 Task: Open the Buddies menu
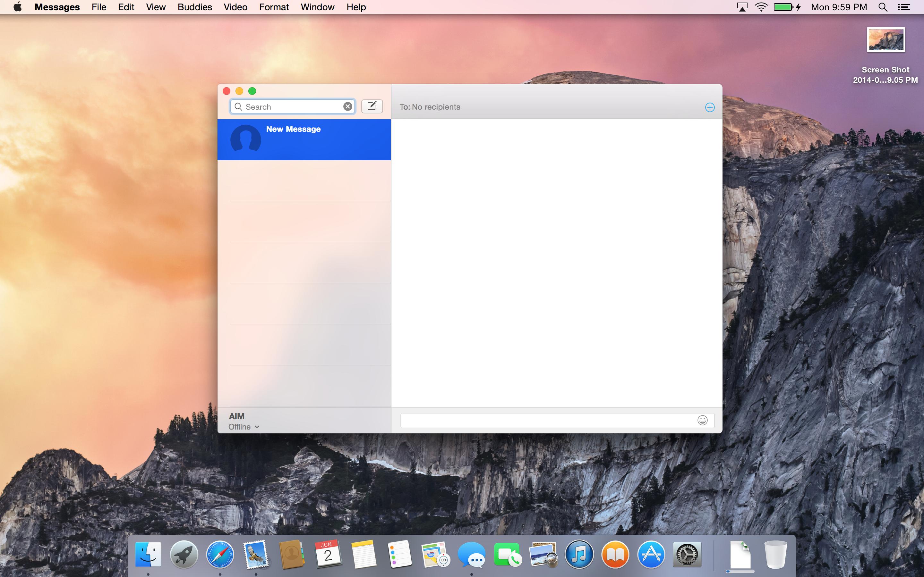(x=195, y=7)
